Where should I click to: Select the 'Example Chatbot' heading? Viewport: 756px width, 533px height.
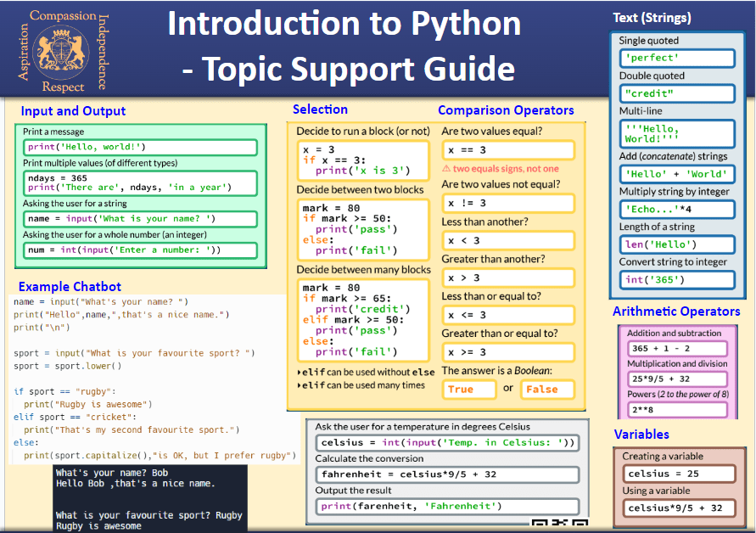(x=70, y=287)
